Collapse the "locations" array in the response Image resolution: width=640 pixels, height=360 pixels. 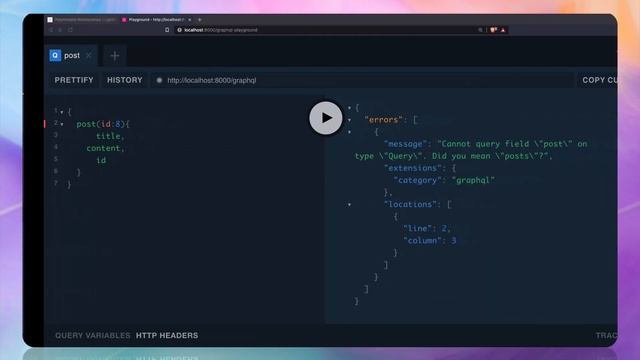[349, 204]
